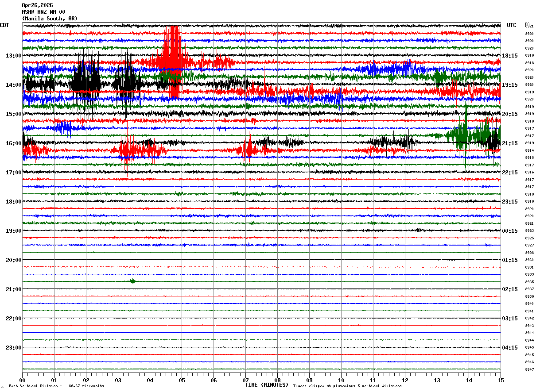The image size is (536, 392).
Task: Click minute 08 on the time axis
Action: 277,380
